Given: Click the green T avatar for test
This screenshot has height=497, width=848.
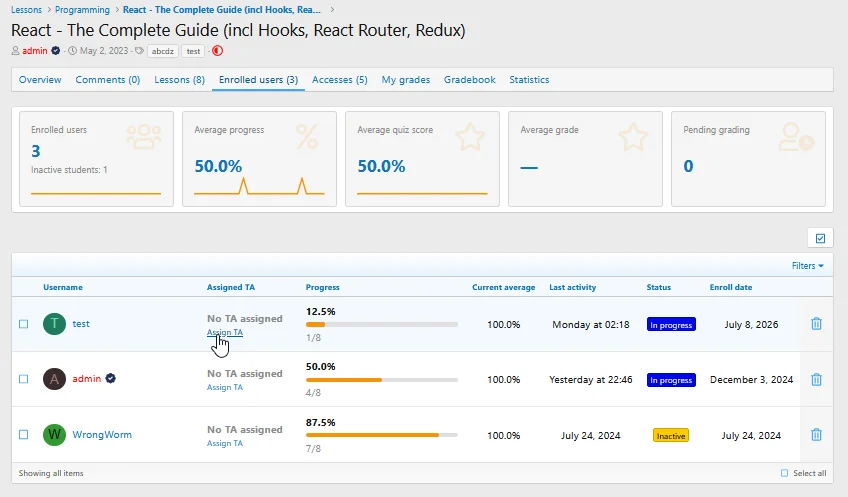Looking at the screenshot, I should coord(54,324).
